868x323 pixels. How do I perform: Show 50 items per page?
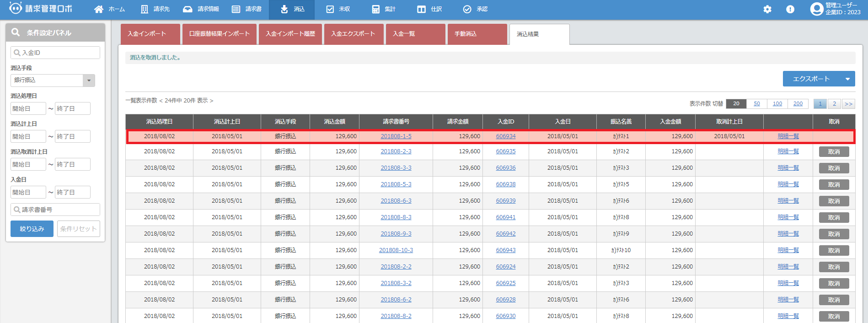tap(757, 104)
